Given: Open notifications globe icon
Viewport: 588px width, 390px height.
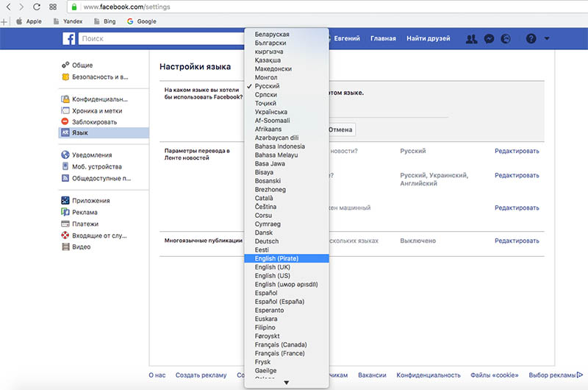Looking at the screenshot, I should point(506,38).
